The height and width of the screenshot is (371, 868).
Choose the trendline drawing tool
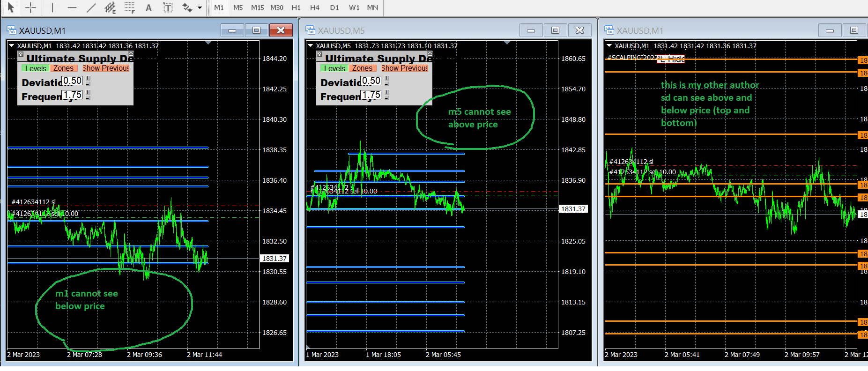pos(91,7)
